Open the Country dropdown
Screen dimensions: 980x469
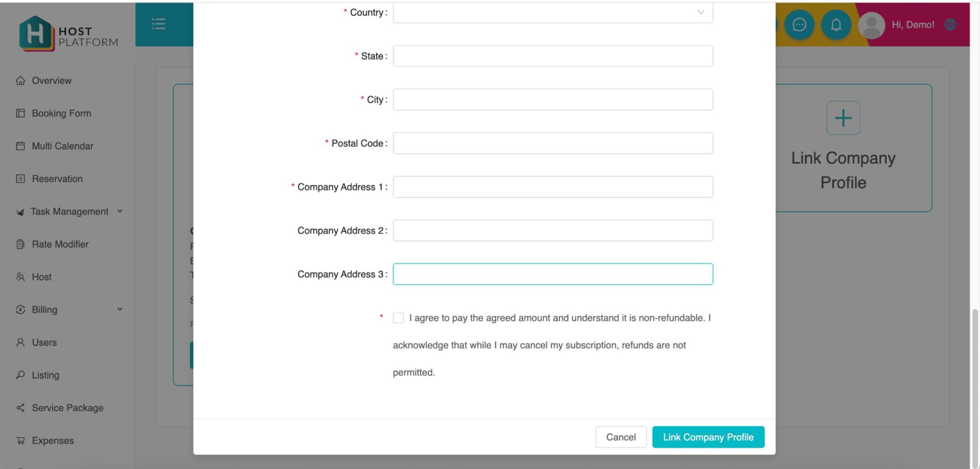click(553, 12)
